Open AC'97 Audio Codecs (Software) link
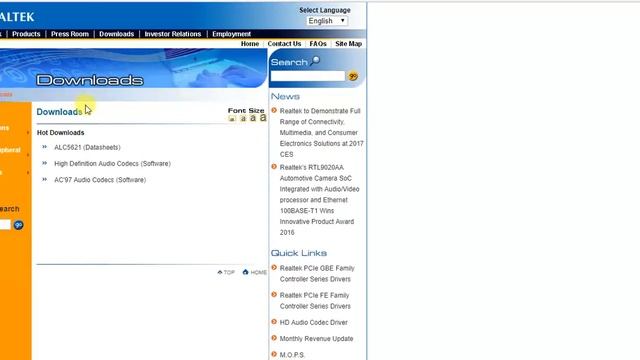This screenshot has width=640, height=360. click(100, 180)
